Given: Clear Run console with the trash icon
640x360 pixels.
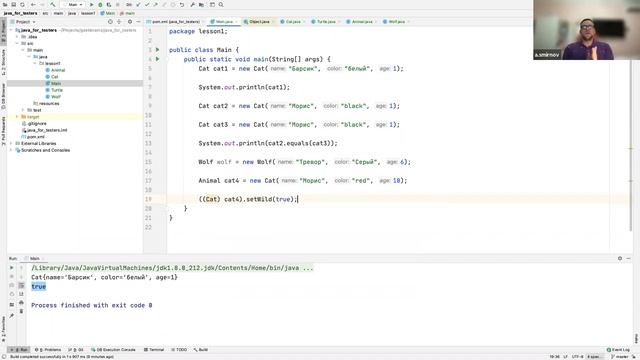Looking at the screenshot, I should click(x=21, y=311).
